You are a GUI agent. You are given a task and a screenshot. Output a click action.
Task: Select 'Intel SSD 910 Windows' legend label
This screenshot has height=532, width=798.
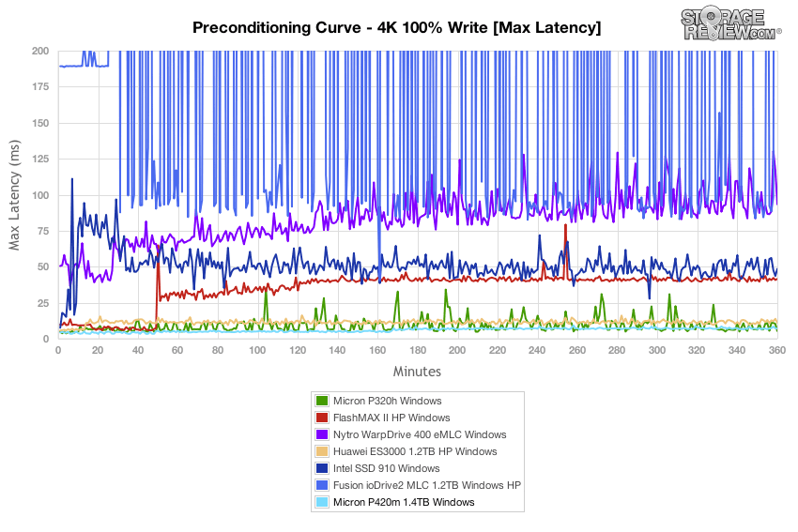click(x=386, y=468)
